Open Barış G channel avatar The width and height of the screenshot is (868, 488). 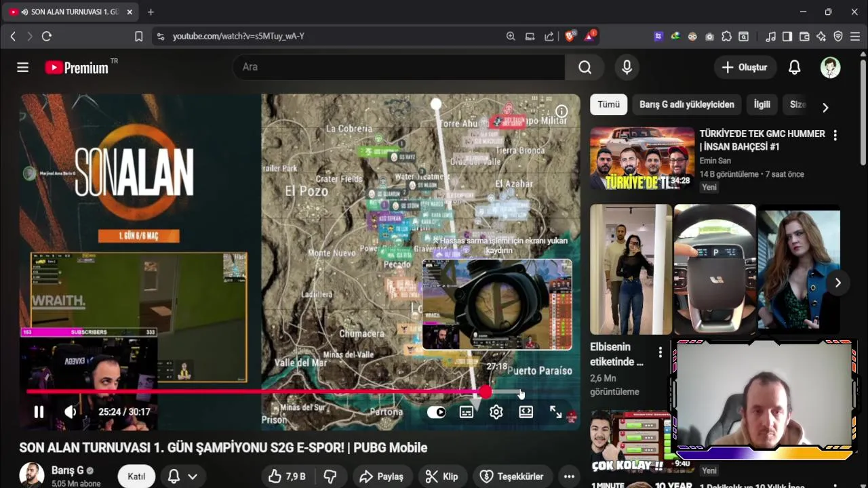click(x=32, y=476)
